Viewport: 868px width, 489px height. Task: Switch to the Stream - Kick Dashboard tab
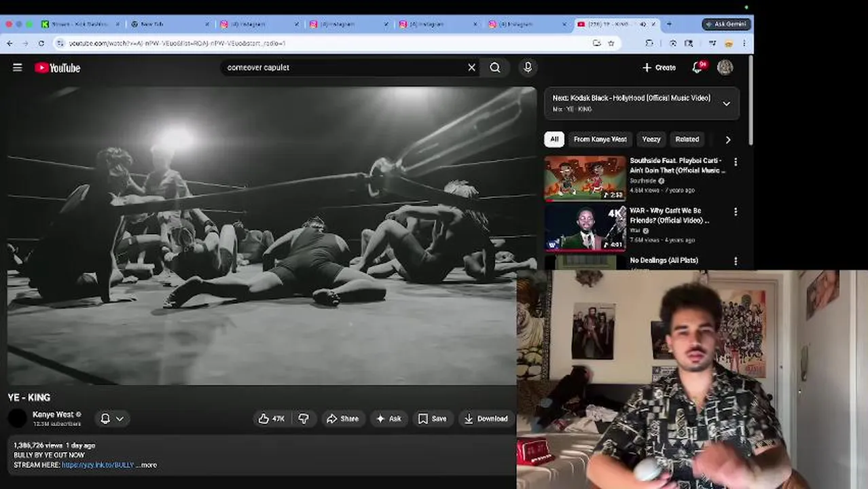point(80,24)
